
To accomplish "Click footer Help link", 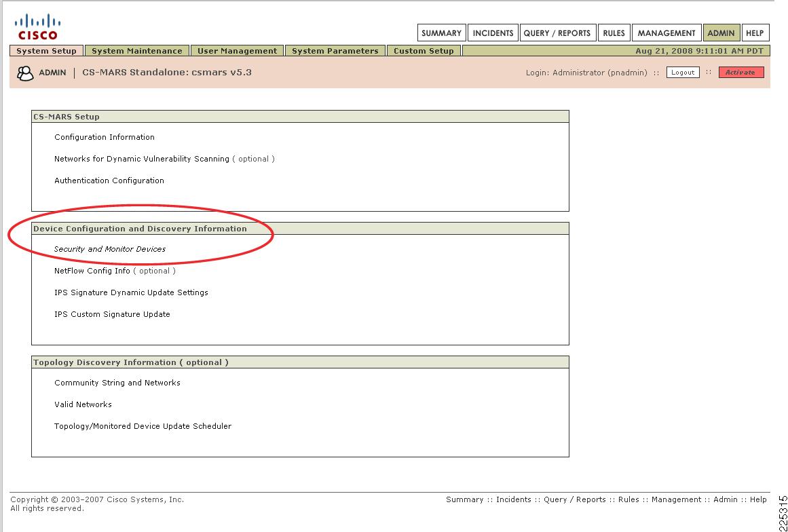I will [758, 499].
